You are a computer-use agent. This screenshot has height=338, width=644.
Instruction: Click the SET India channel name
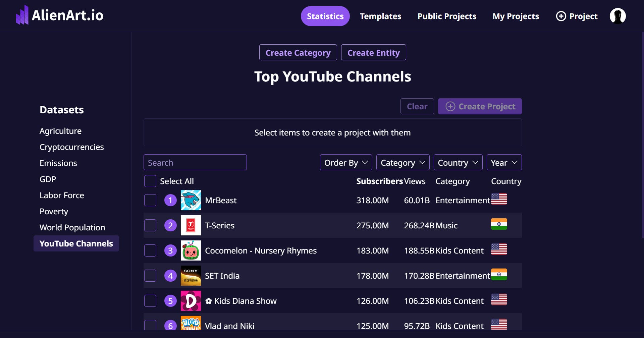pos(222,276)
